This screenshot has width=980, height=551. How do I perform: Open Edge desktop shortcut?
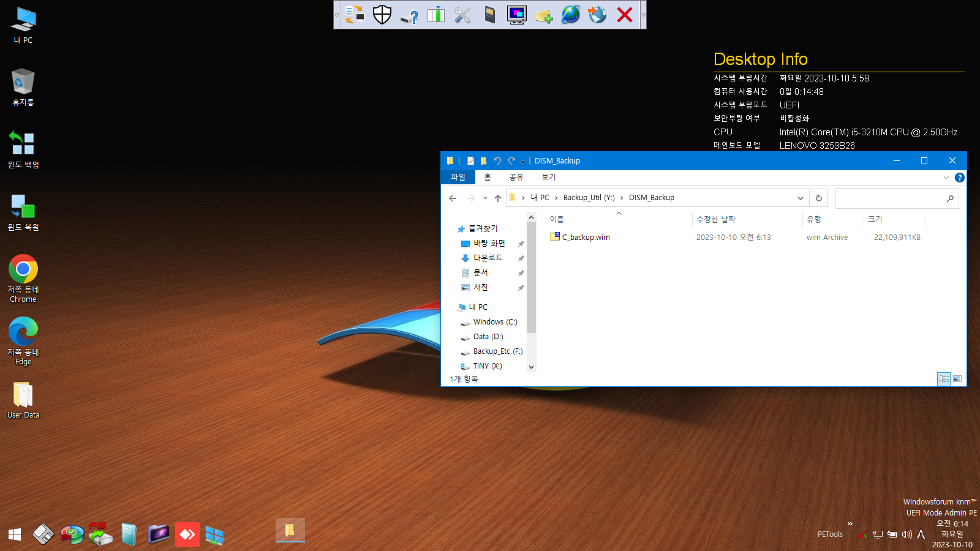point(23,341)
